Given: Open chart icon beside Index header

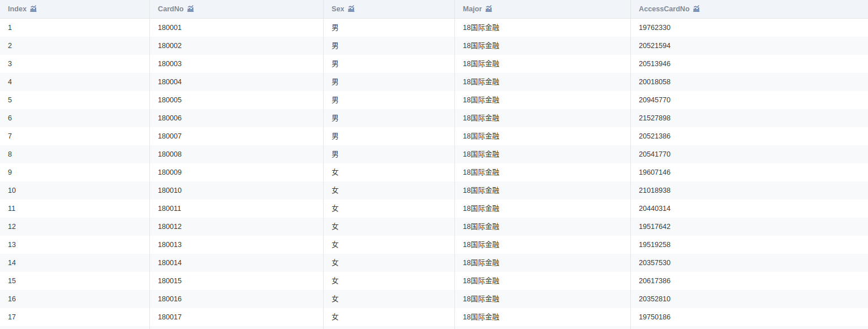Looking at the screenshot, I should coord(33,9).
